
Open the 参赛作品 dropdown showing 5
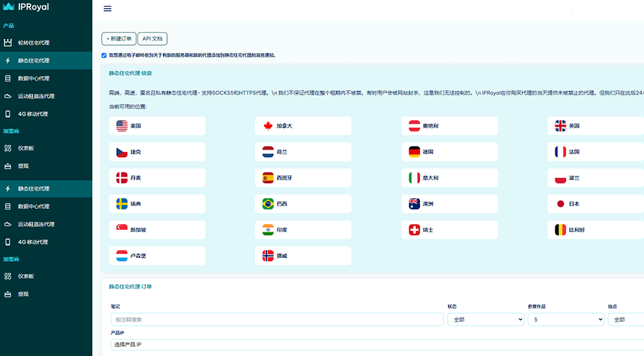(566, 320)
